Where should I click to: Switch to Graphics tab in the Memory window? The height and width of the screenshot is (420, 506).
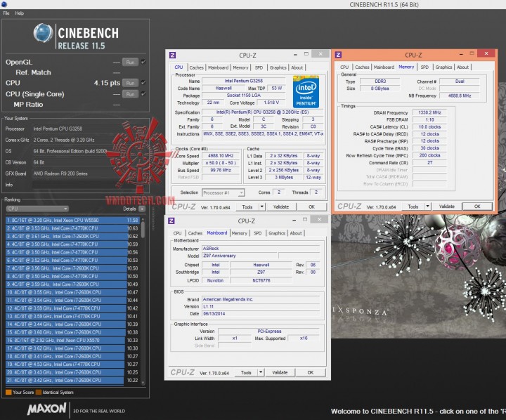[443, 67]
